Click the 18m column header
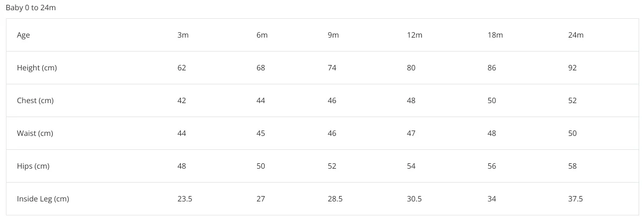Image resolution: width=644 pixels, height=217 pixels. coord(495,35)
